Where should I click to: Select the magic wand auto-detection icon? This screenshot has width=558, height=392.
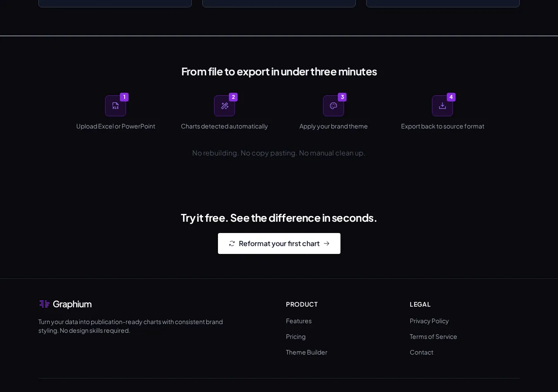click(225, 105)
